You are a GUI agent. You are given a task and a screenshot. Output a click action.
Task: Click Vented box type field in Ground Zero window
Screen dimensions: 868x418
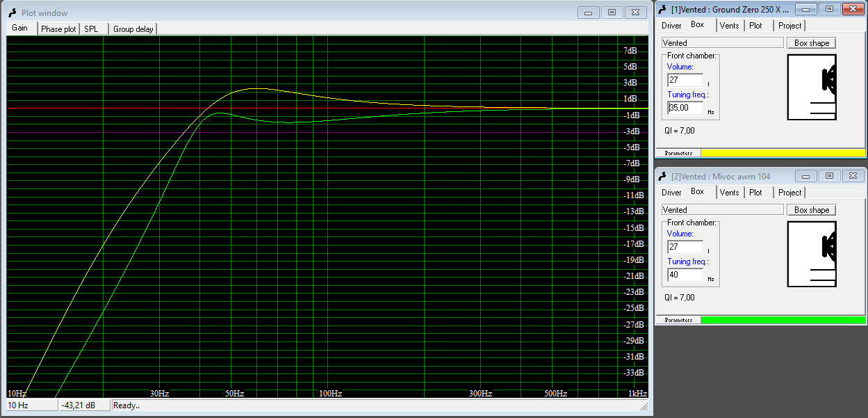pos(722,43)
